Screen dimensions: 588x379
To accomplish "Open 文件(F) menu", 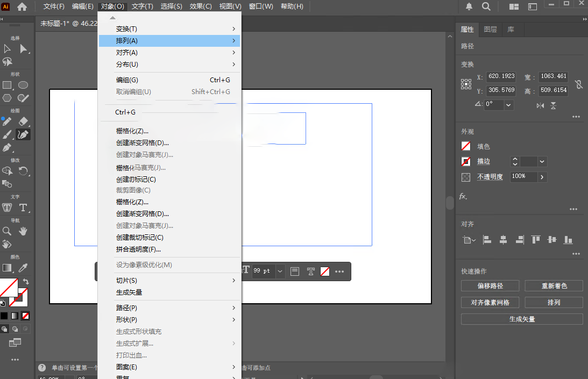I will (54, 6).
